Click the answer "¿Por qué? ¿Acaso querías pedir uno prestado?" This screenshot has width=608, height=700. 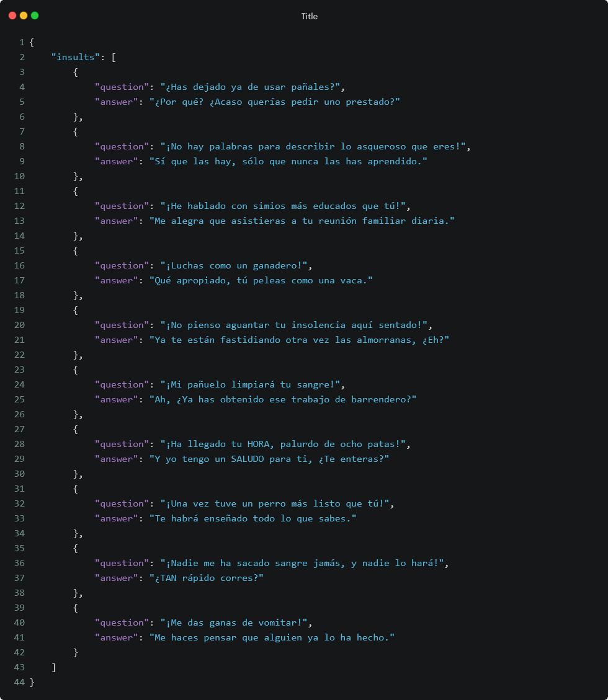coord(274,102)
